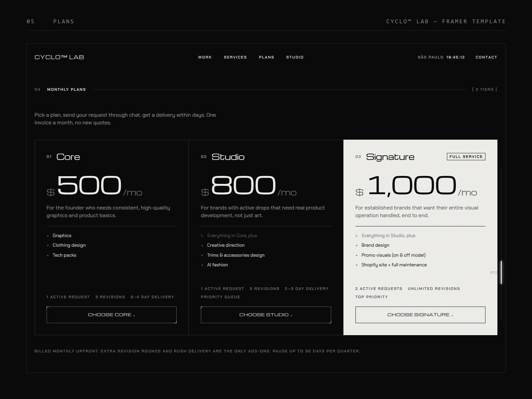Click the SÃO PAULO location label
Viewport: 532px width, 399px height.
coord(430,57)
